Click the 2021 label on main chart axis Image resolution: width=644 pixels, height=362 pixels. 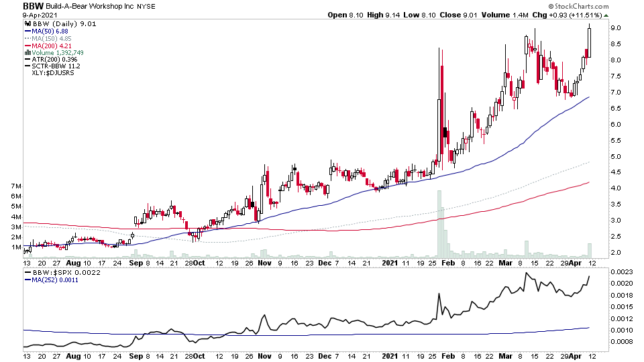(390, 263)
